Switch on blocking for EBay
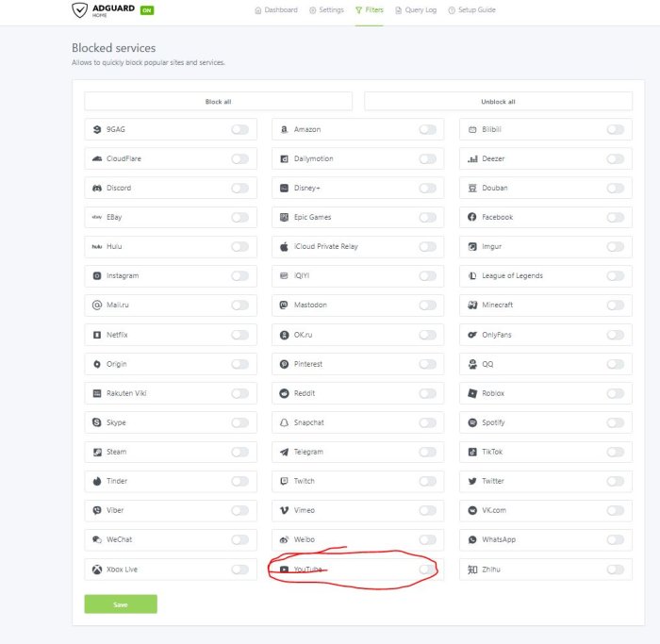 tap(239, 217)
